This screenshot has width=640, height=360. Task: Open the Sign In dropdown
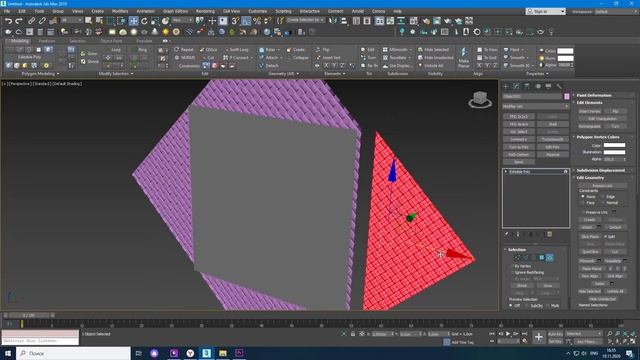(x=546, y=11)
